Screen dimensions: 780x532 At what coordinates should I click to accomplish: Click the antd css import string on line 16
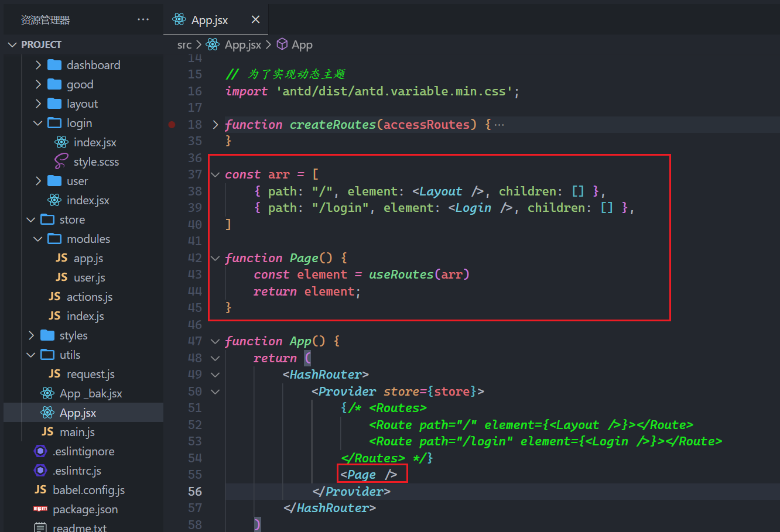point(395,91)
